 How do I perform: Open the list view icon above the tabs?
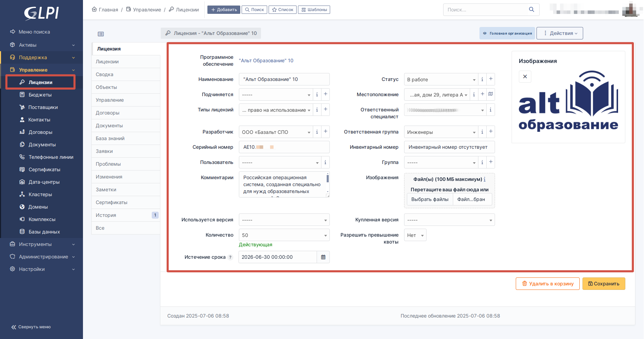click(x=101, y=34)
